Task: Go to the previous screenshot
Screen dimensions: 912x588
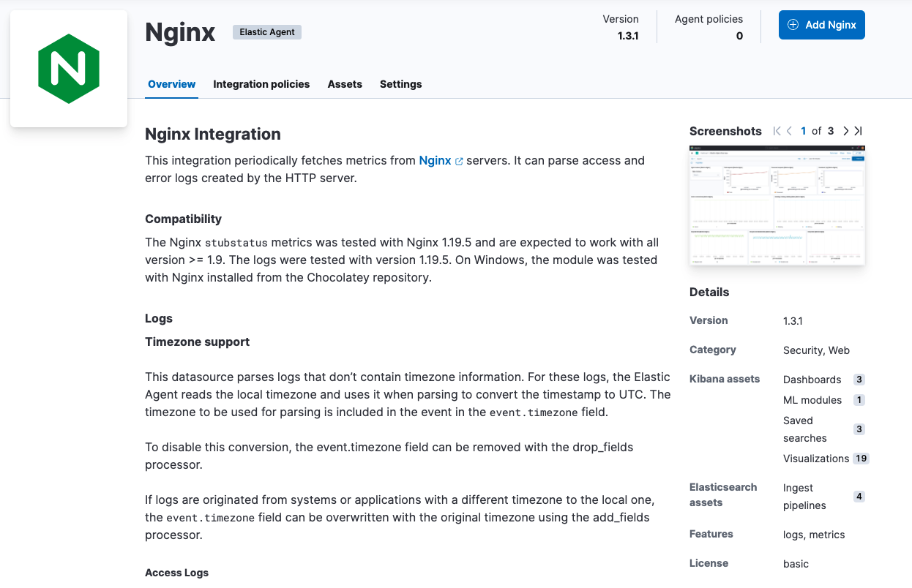Action: (x=789, y=131)
